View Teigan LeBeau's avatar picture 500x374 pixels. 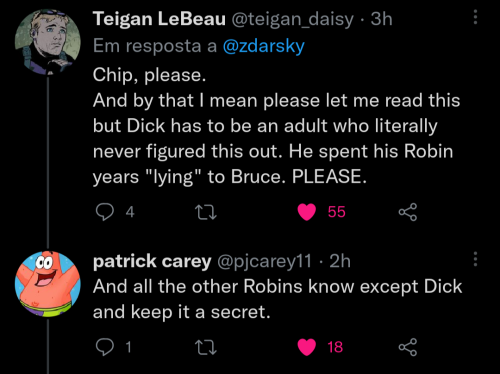48,41
